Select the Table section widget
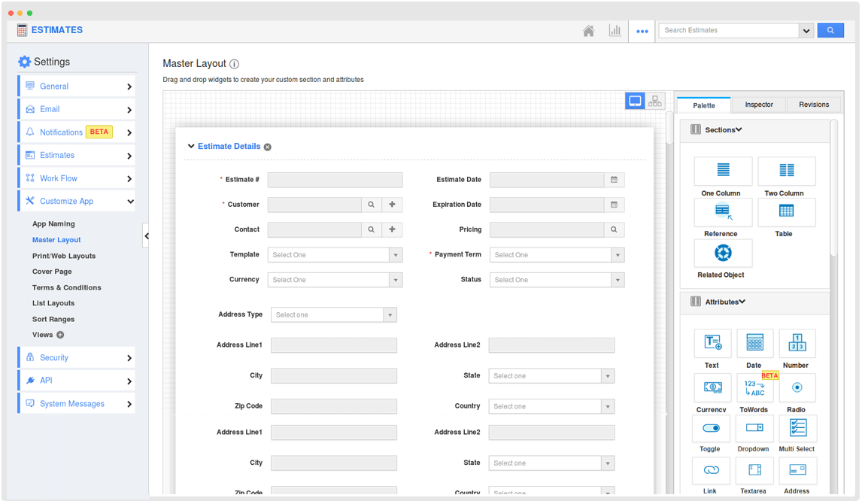Screen dimensions: 865x504 coord(786,212)
